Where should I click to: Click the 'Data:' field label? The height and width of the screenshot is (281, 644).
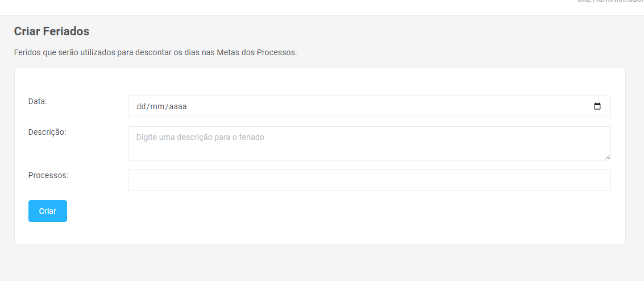tap(38, 101)
